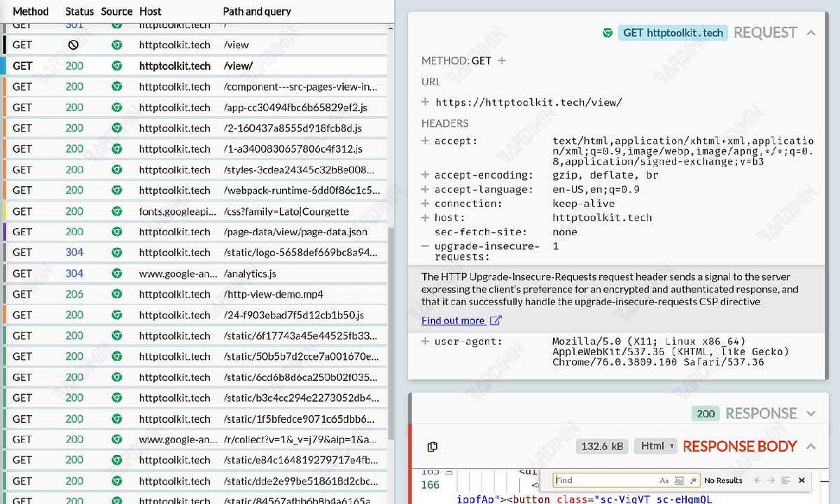
Task: Copy the response body content
Action: 433,447
